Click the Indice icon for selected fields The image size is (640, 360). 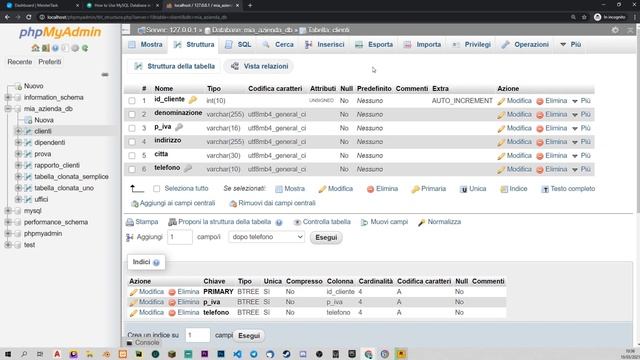click(504, 189)
